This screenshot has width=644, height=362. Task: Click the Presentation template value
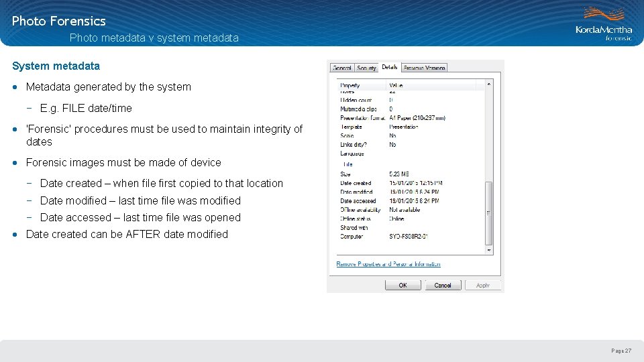pyautogui.click(x=404, y=127)
